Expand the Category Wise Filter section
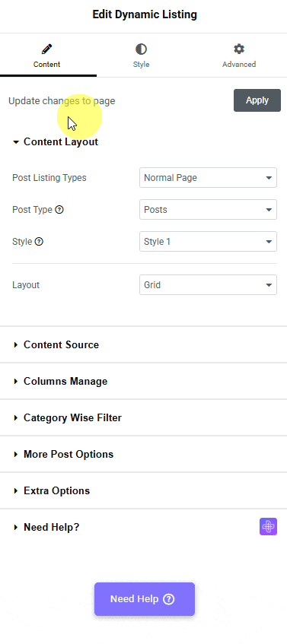This screenshot has width=287, height=644. (x=143, y=417)
